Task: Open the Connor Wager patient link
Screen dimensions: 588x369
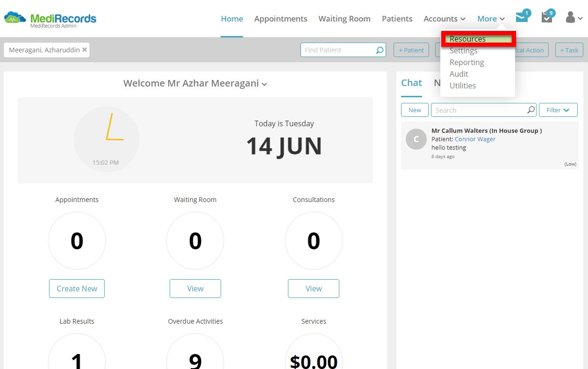Action: point(475,139)
